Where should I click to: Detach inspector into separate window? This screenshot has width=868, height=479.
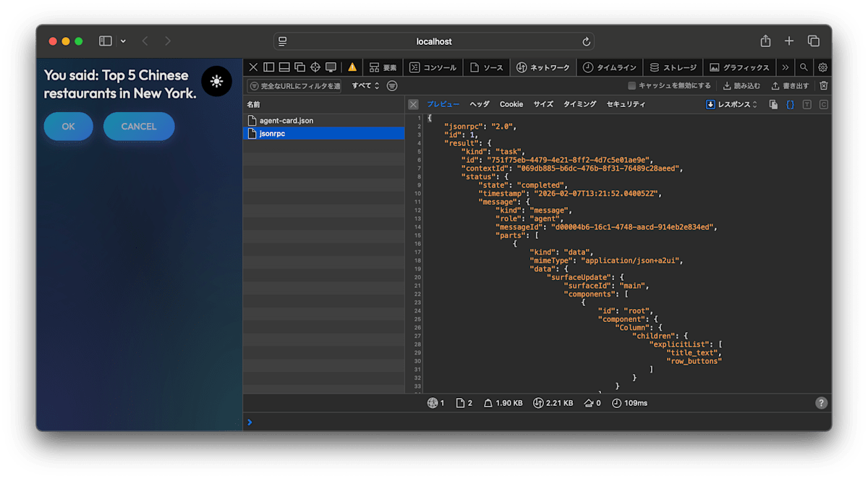point(299,67)
